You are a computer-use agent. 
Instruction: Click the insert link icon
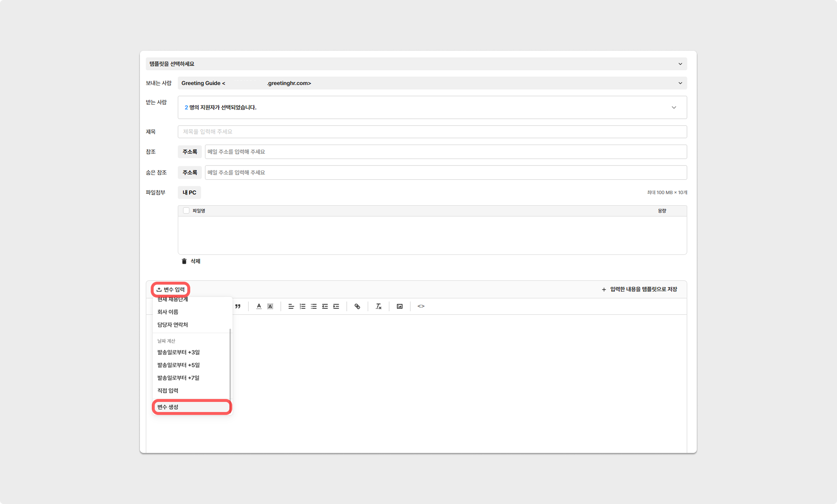coord(357,306)
